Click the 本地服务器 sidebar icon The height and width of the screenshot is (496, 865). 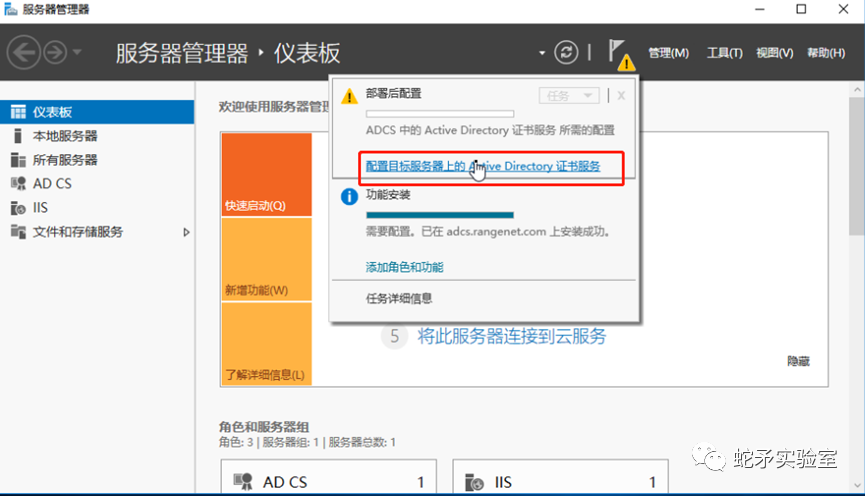click(x=18, y=136)
